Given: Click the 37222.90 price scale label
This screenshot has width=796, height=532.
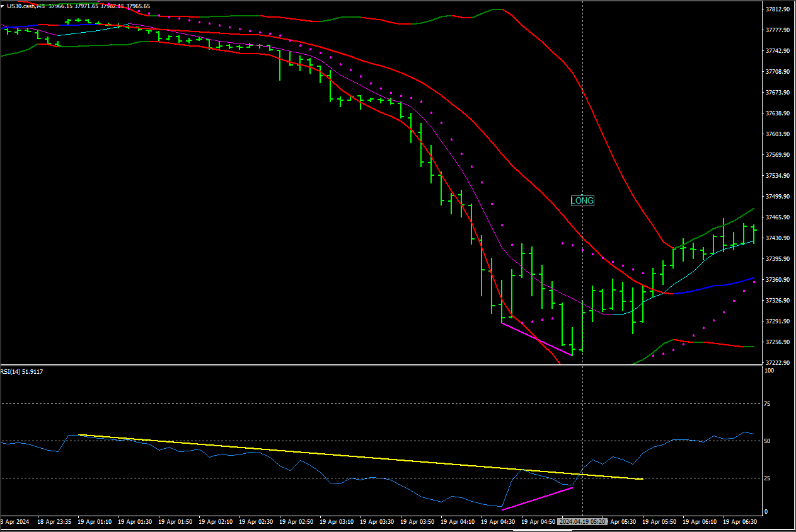Looking at the screenshot, I should tap(778, 363).
